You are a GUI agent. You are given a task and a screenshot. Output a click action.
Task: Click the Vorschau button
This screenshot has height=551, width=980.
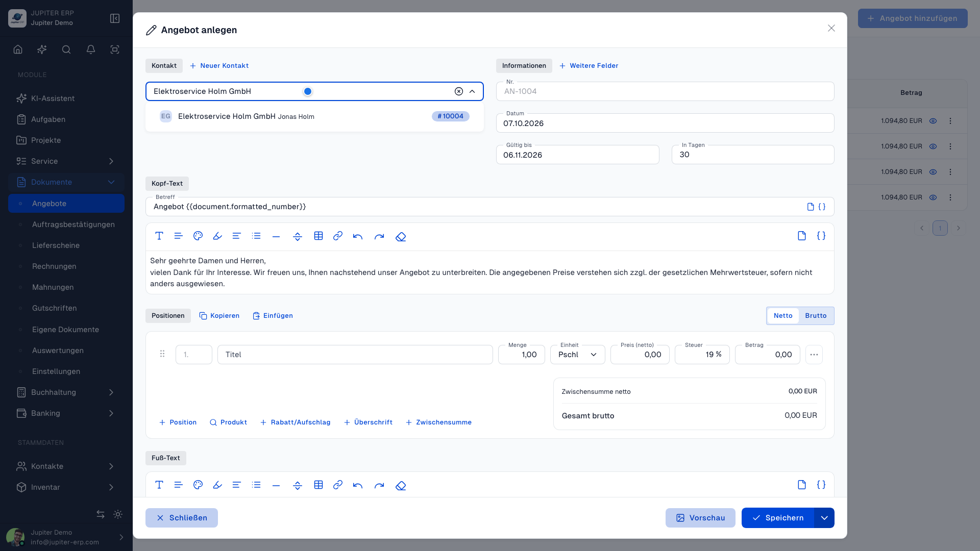[700, 518]
